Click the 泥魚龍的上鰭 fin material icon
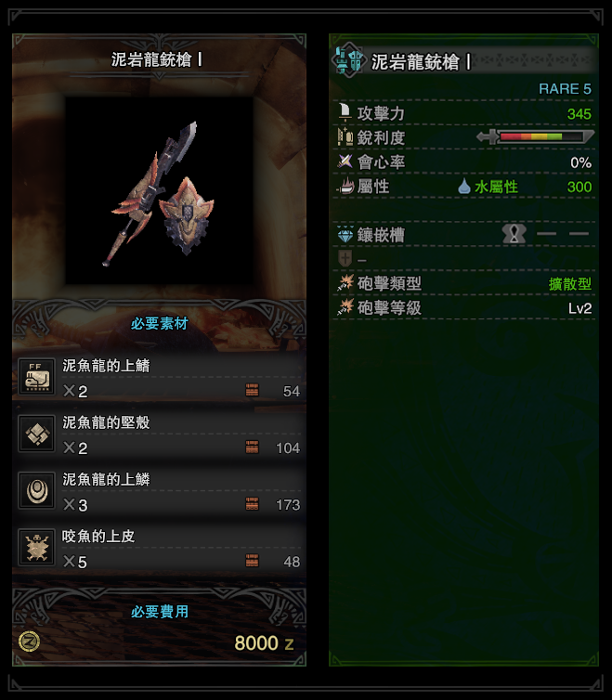Screen dimensions: 612x700 [x=37, y=376]
